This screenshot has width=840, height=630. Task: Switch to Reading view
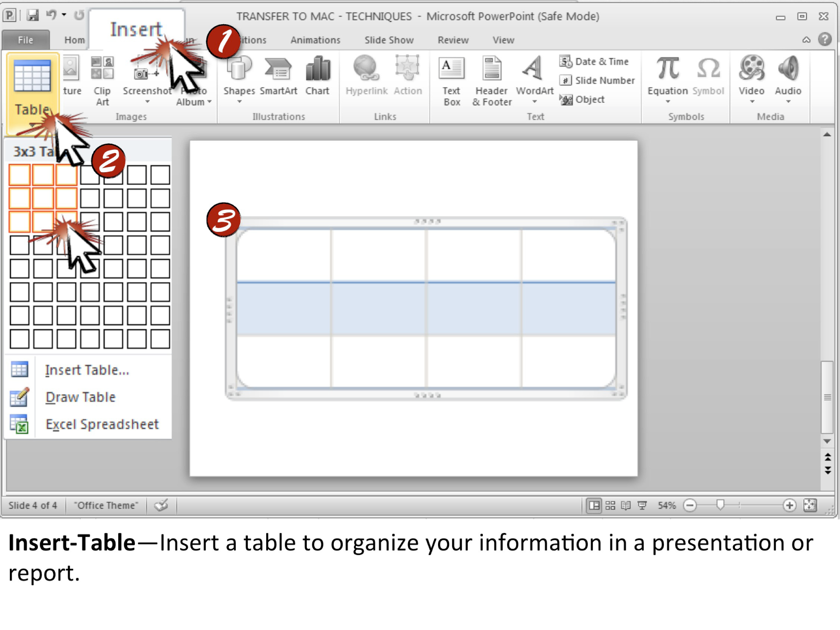click(x=626, y=505)
